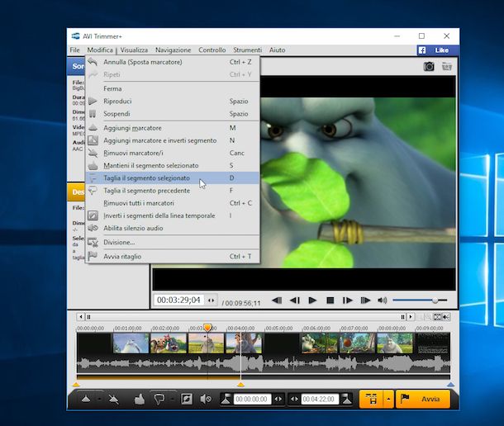Image resolution: width=504 pixels, height=426 pixels.
Task: Open the Aiuto menu
Action: [x=278, y=50]
